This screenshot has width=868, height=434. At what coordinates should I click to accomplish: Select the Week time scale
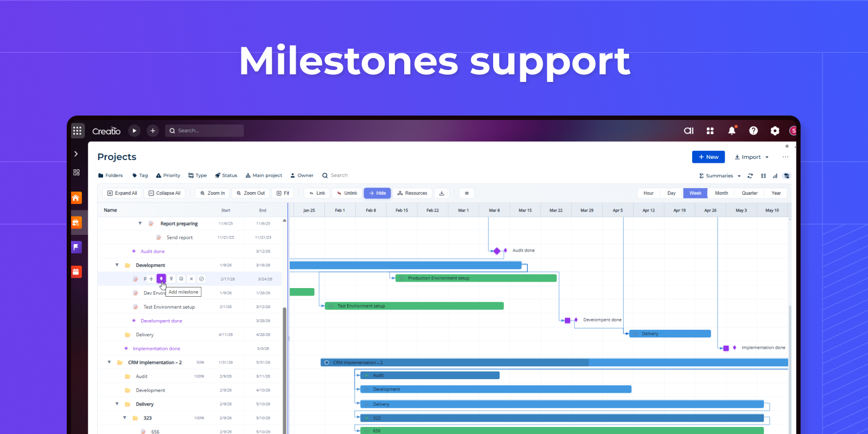tap(695, 193)
